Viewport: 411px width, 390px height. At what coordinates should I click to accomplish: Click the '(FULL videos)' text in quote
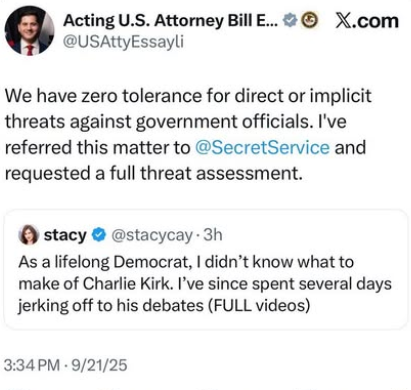pos(259,305)
